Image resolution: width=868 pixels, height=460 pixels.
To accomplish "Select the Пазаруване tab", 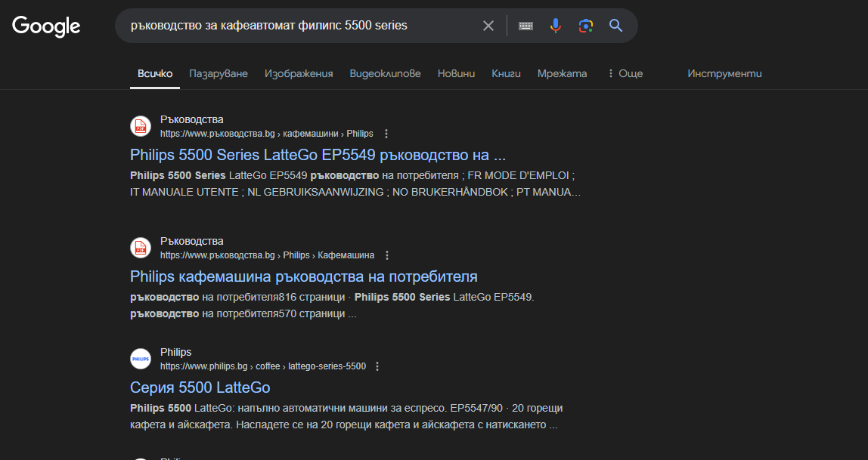I will (219, 73).
